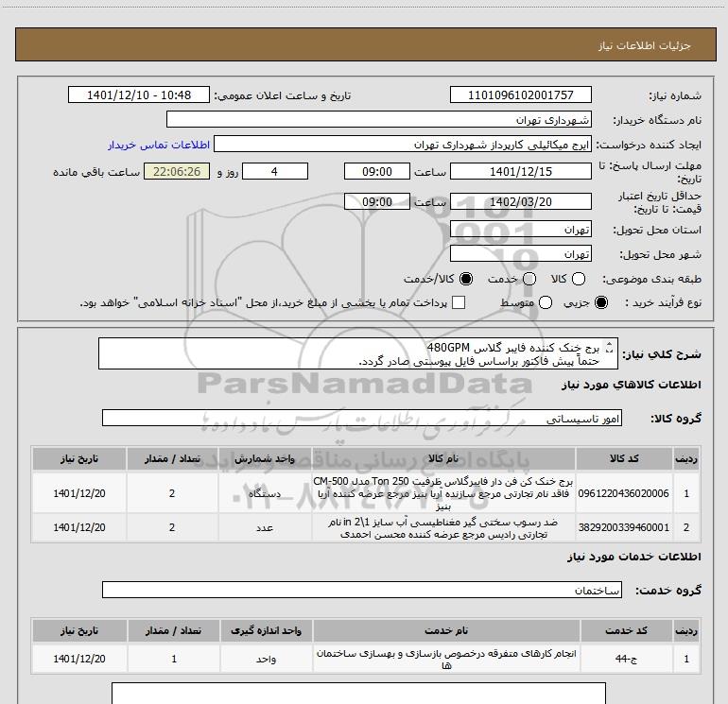The height and width of the screenshot is (704, 728).
Task: Click the جزئیات اطلاعات نیاز header title
Action: point(645,45)
